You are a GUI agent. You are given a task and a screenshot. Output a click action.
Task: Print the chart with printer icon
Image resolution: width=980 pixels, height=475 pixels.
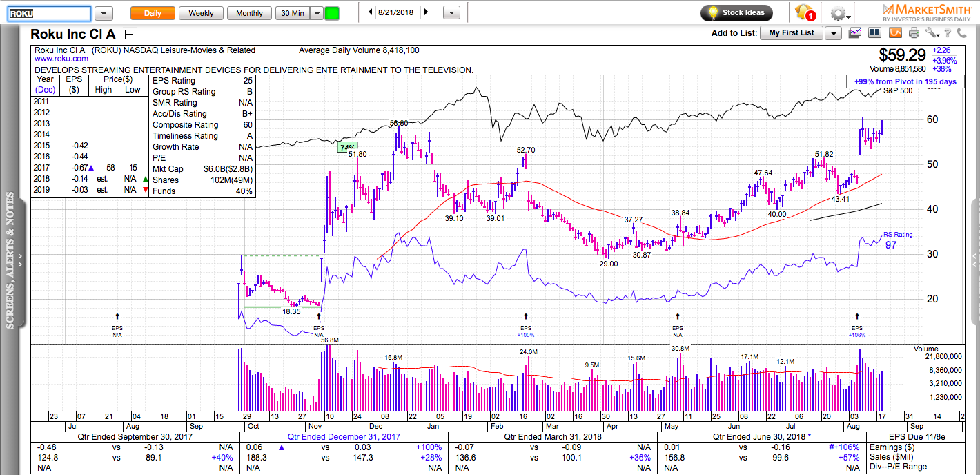pos(914,32)
